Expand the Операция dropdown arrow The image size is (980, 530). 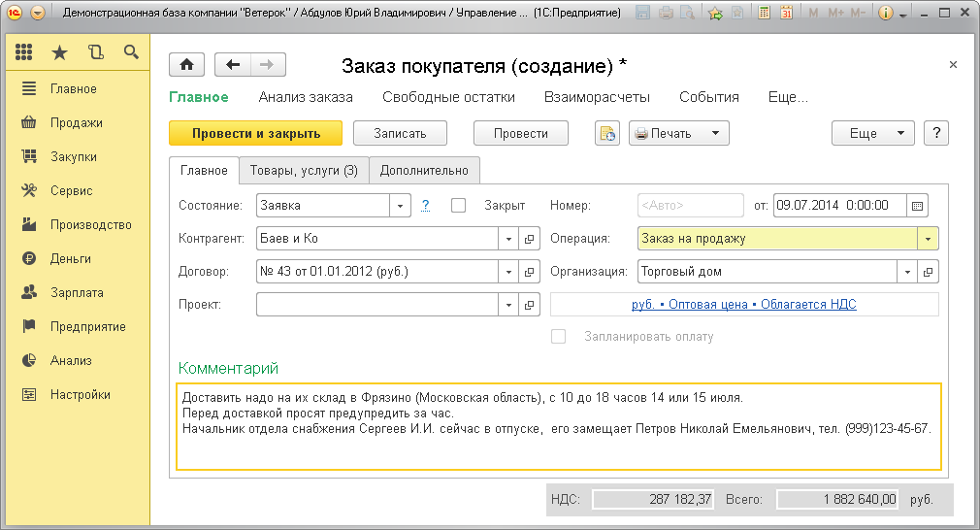pos(929,238)
